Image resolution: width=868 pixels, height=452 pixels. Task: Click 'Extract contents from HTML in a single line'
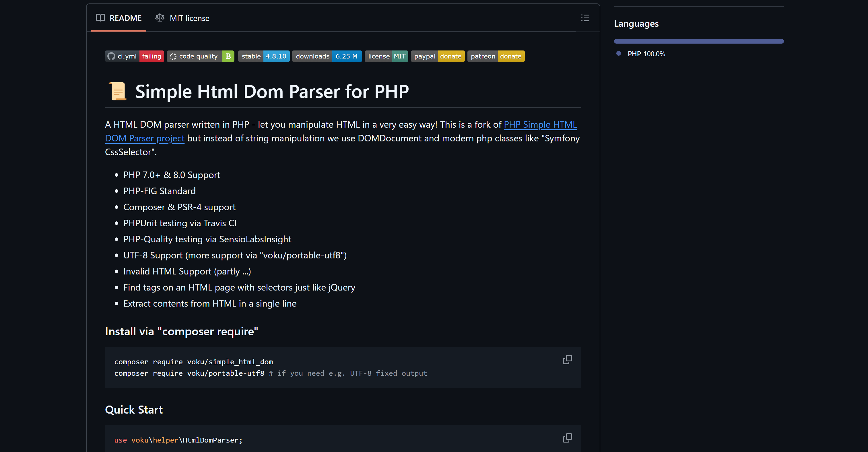210,303
